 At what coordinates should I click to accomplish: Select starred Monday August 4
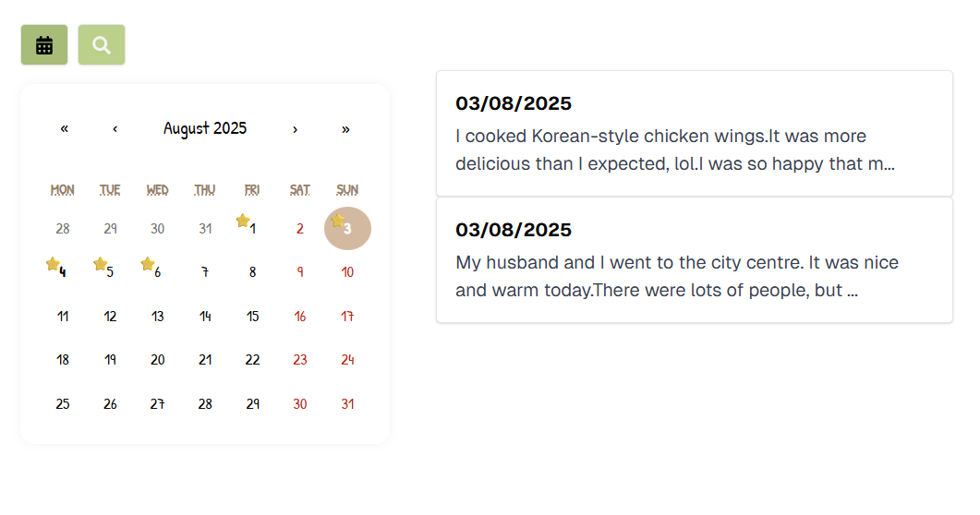click(x=63, y=272)
